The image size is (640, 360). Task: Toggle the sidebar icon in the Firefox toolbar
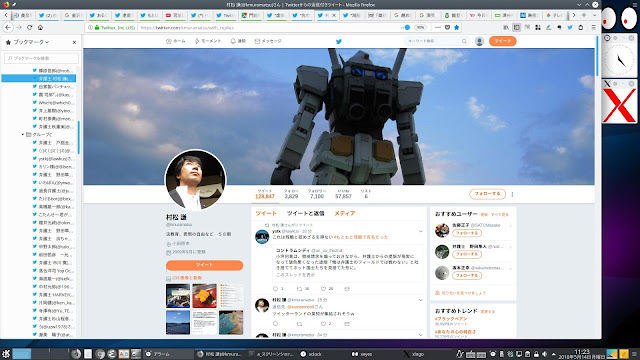(516, 27)
